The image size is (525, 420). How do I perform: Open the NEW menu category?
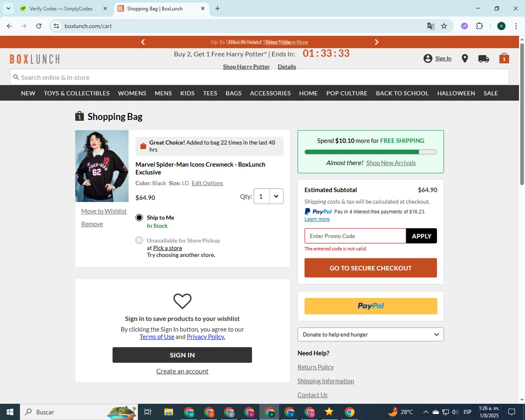pyautogui.click(x=28, y=93)
